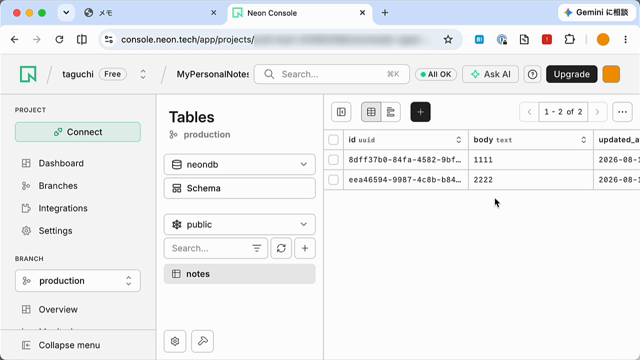Click the id cell starting 8dff37b0
This screenshot has width=640, height=360.
click(406, 160)
